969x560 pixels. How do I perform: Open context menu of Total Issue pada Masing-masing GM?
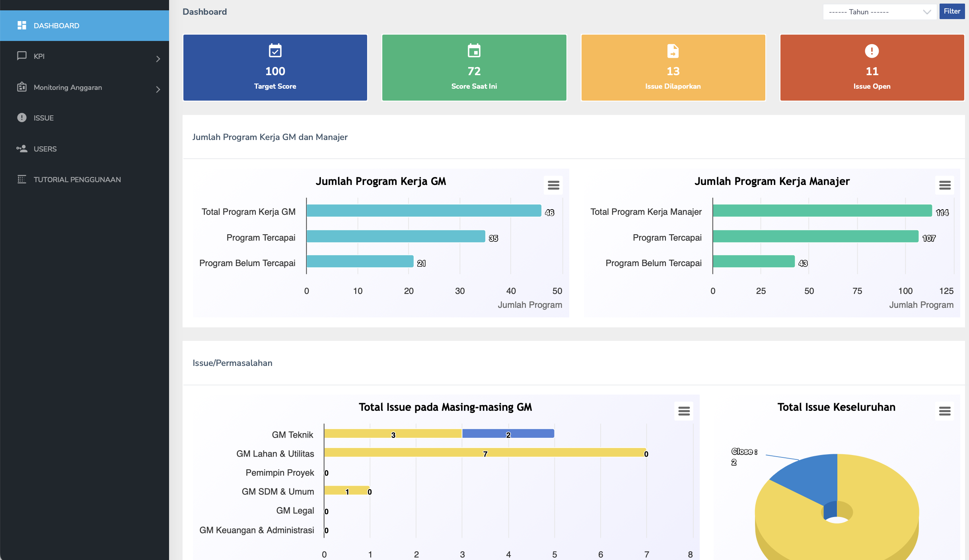point(684,411)
